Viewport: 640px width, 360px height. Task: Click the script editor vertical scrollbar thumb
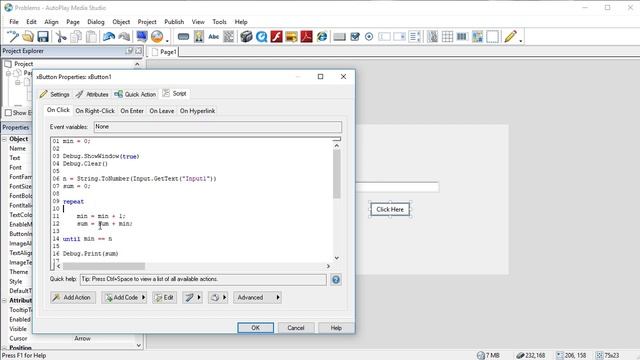click(336, 174)
